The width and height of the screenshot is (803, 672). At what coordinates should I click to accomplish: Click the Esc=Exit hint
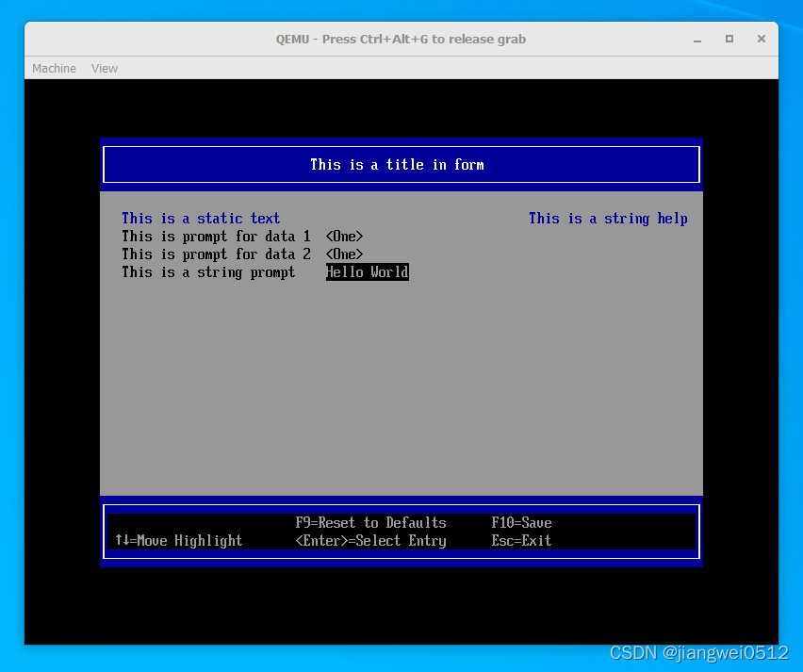click(x=521, y=541)
